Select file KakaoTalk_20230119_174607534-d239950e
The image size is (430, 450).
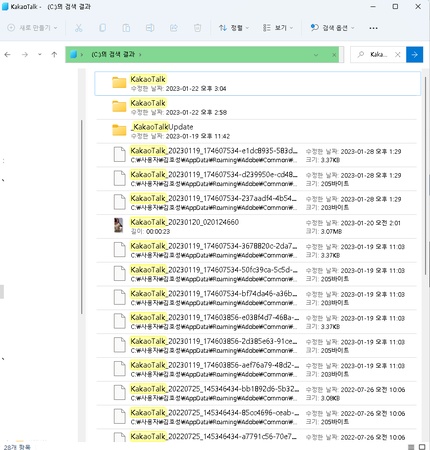(257, 179)
